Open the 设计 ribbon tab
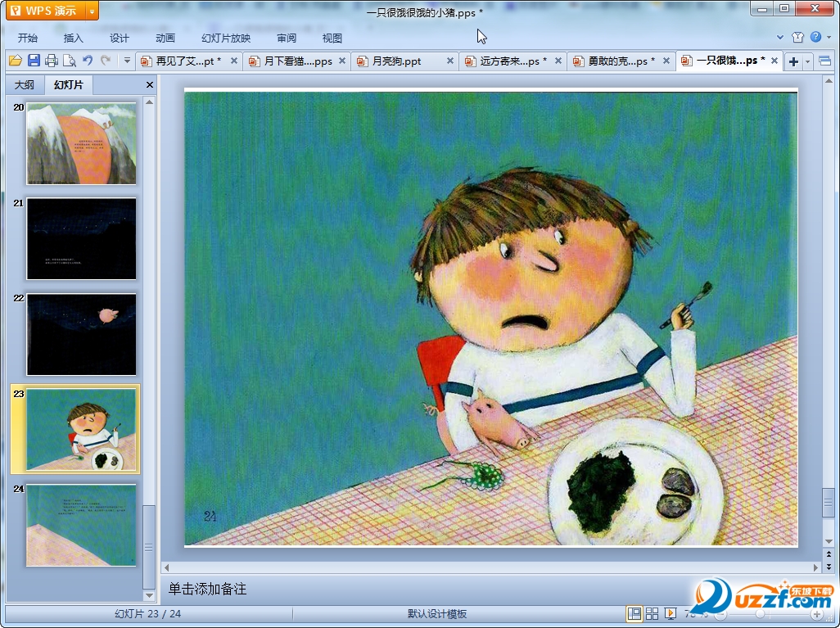840x628 pixels. click(x=119, y=38)
